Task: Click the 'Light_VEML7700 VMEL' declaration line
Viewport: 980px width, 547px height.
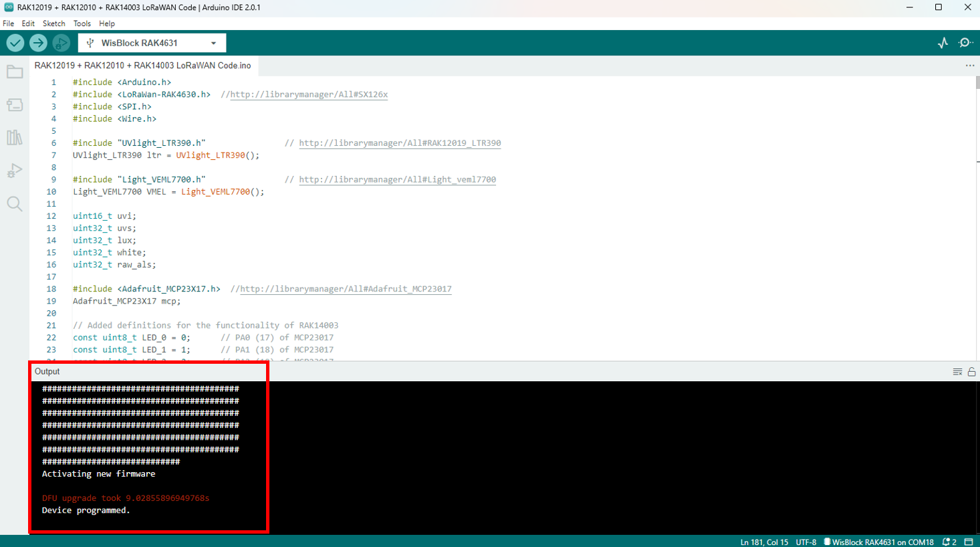Action: pos(168,191)
